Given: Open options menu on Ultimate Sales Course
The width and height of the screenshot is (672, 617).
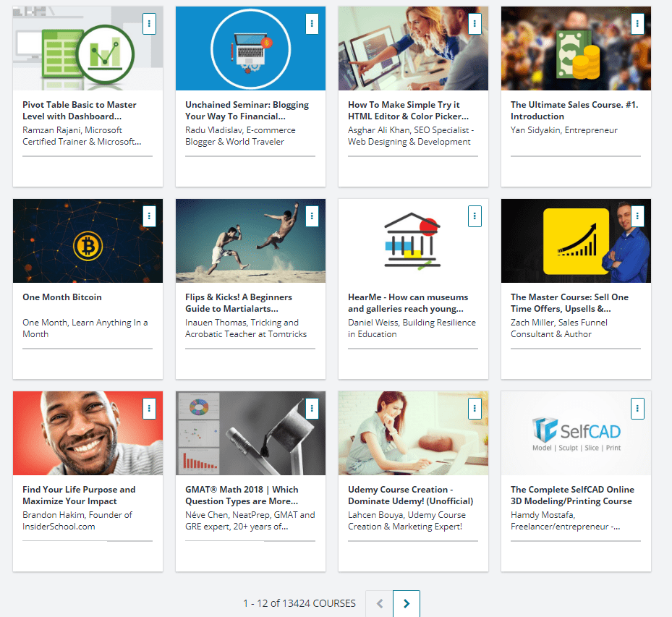Looking at the screenshot, I should tap(637, 23).
